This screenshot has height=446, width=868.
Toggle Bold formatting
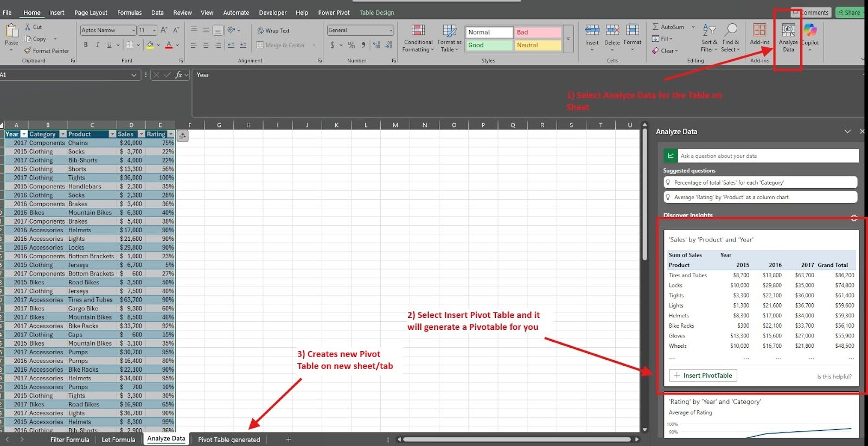click(x=86, y=45)
